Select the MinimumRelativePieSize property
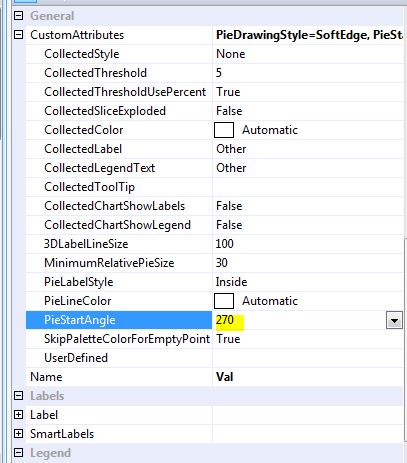 [109, 263]
